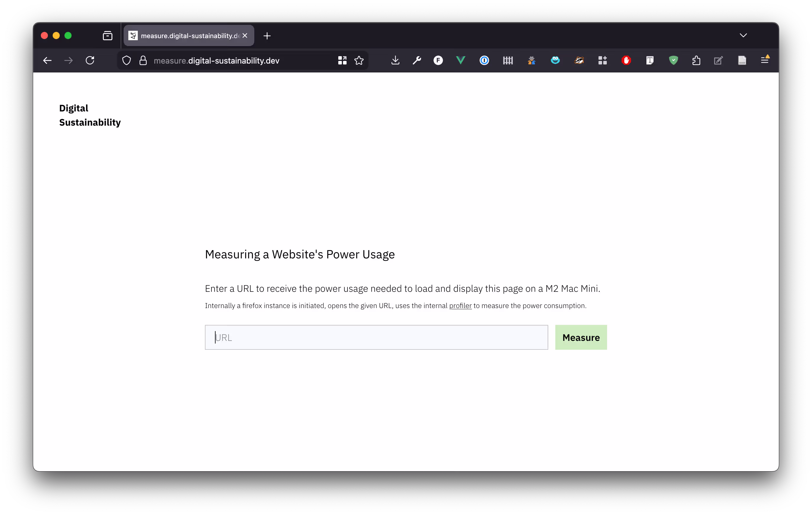
Task: Open the extensions puzzle-piece menu
Action: click(696, 60)
